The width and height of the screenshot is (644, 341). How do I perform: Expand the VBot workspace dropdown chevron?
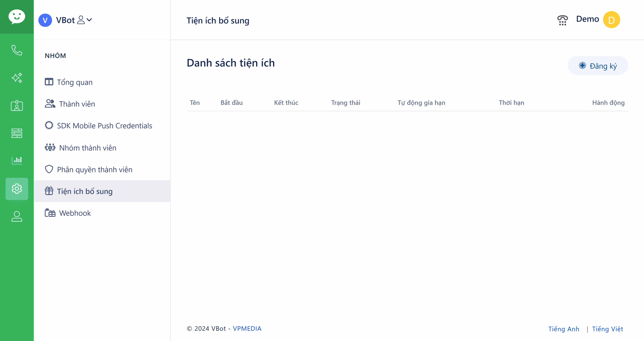(x=89, y=20)
